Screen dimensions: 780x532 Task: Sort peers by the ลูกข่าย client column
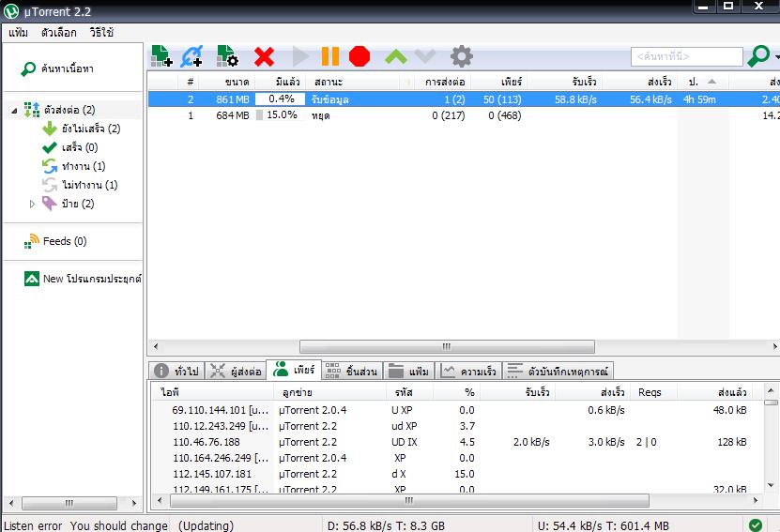(330, 392)
